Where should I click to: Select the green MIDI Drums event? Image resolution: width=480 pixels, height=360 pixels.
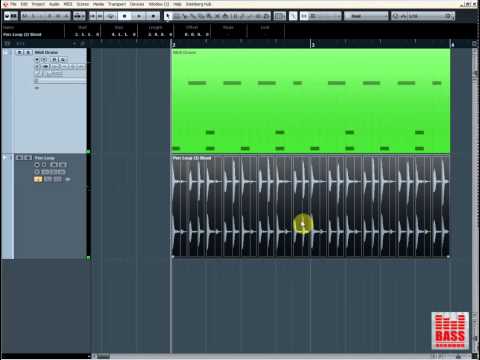pyautogui.click(x=310, y=101)
